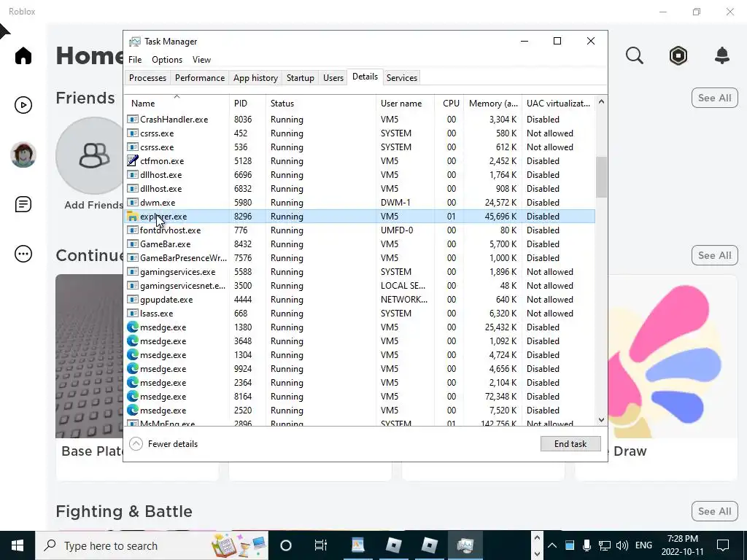Select the GameBar.exe row

360,244
